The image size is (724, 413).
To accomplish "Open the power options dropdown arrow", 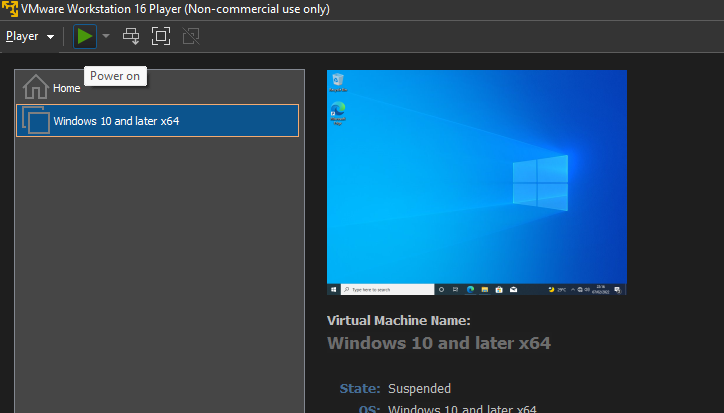I will tap(106, 36).
